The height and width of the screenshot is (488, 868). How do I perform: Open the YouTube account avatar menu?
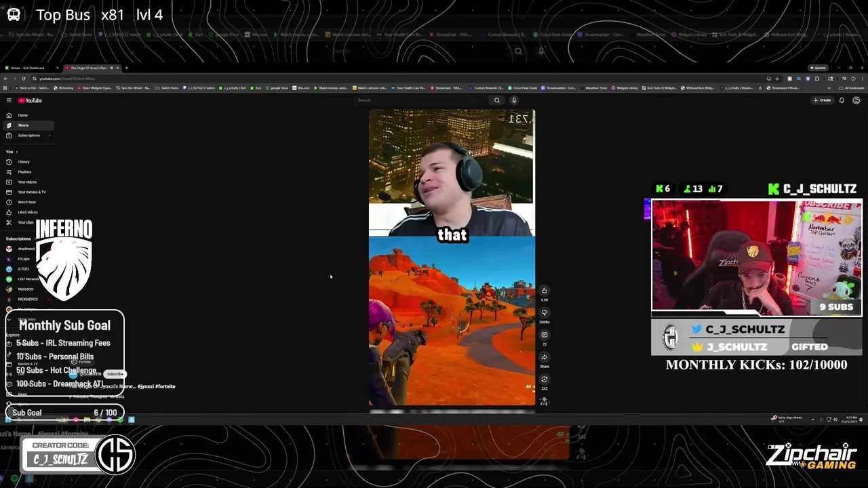tap(856, 100)
